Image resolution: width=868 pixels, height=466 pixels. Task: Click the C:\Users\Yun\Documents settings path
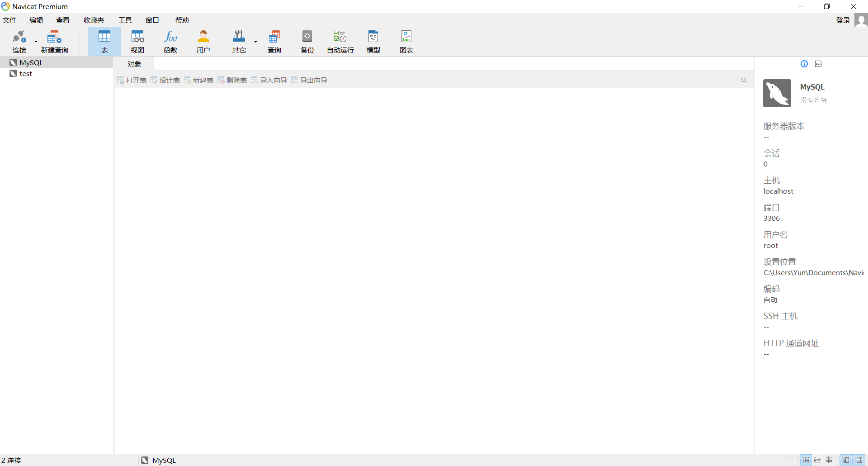tap(813, 272)
